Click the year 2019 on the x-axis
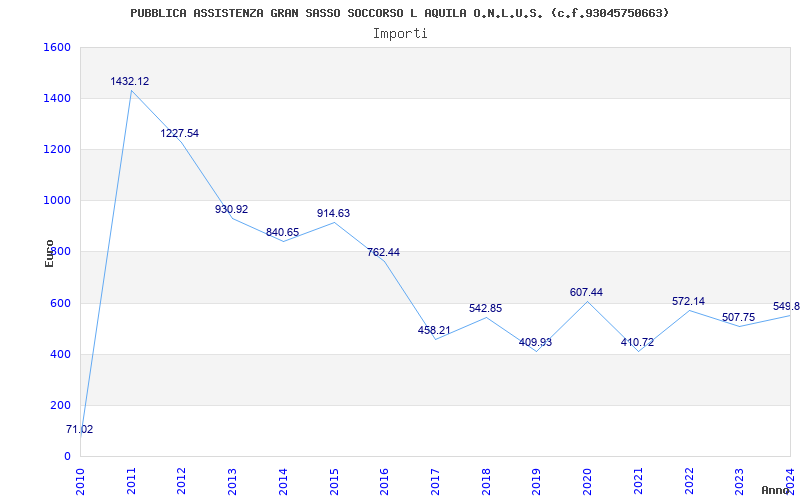 tap(536, 481)
